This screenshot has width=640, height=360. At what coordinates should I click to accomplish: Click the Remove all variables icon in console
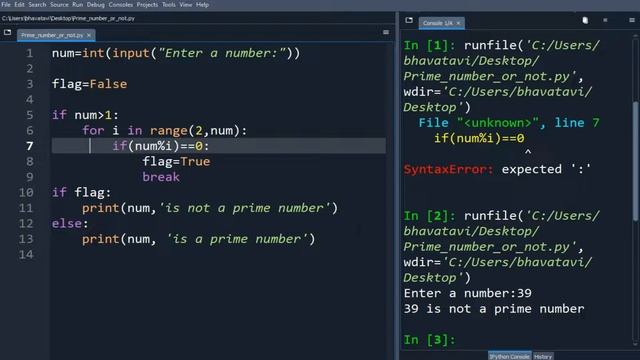(585, 20)
